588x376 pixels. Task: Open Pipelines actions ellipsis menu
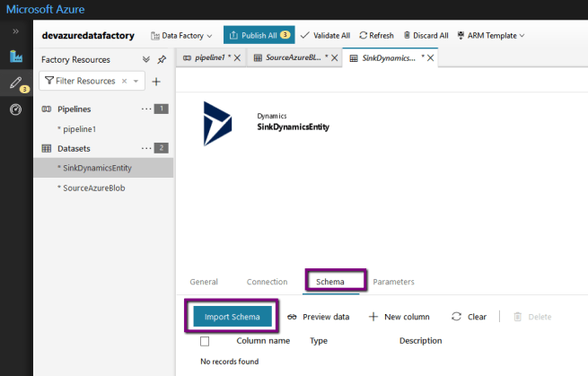(x=146, y=109)
